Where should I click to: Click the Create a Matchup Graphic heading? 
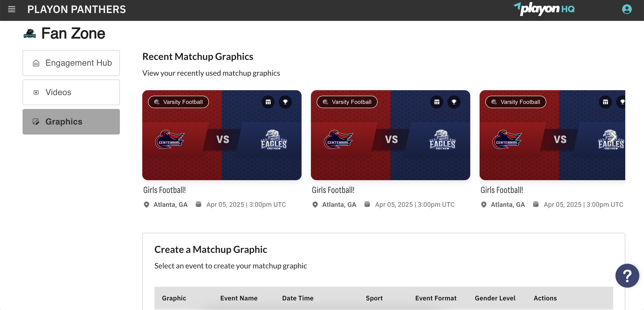pyautogui.click(x=211, y=249)
